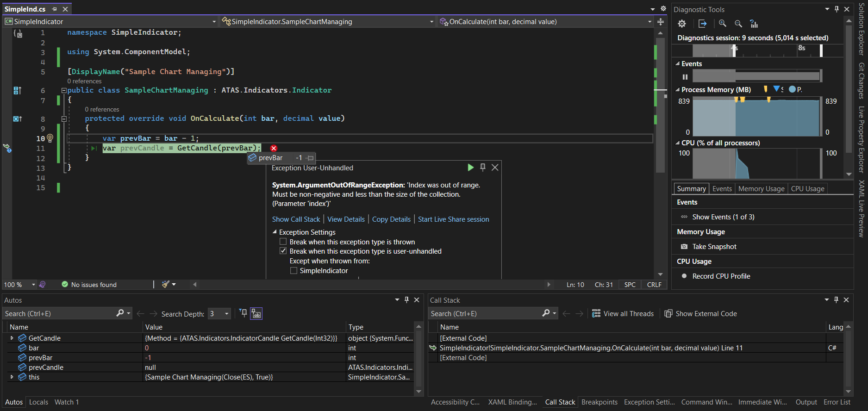Open code cleanup broom icon
This screenshot has width=868, height=411.
point(166,284)
